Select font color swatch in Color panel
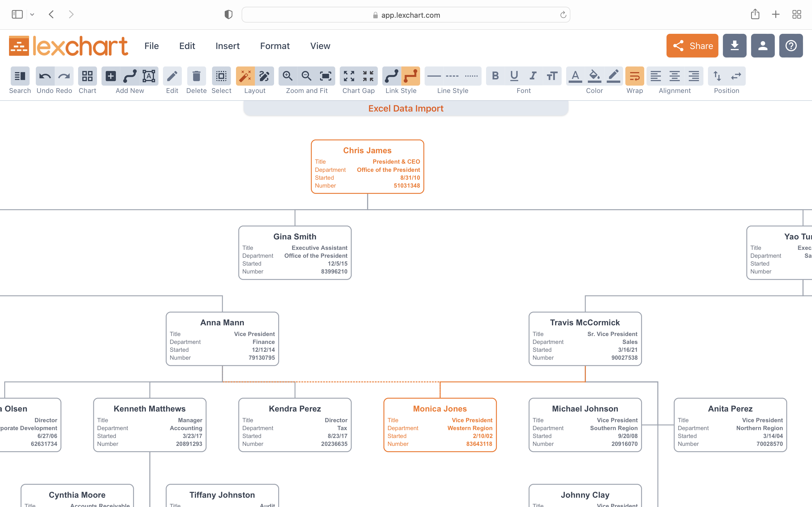The image size is (812, 507). pos(576,76)
